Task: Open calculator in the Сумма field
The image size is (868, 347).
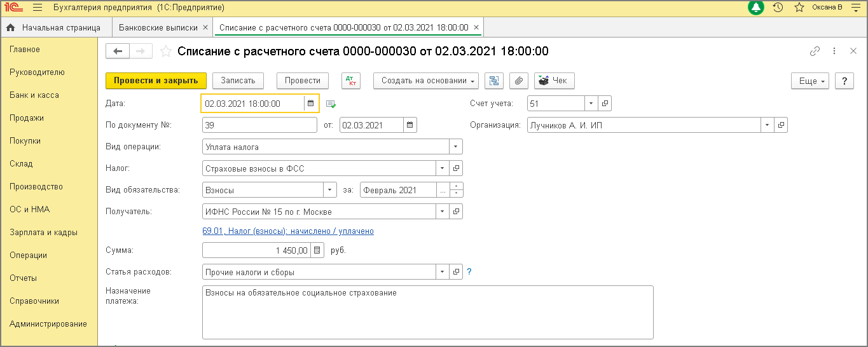Action: [318, 250]
